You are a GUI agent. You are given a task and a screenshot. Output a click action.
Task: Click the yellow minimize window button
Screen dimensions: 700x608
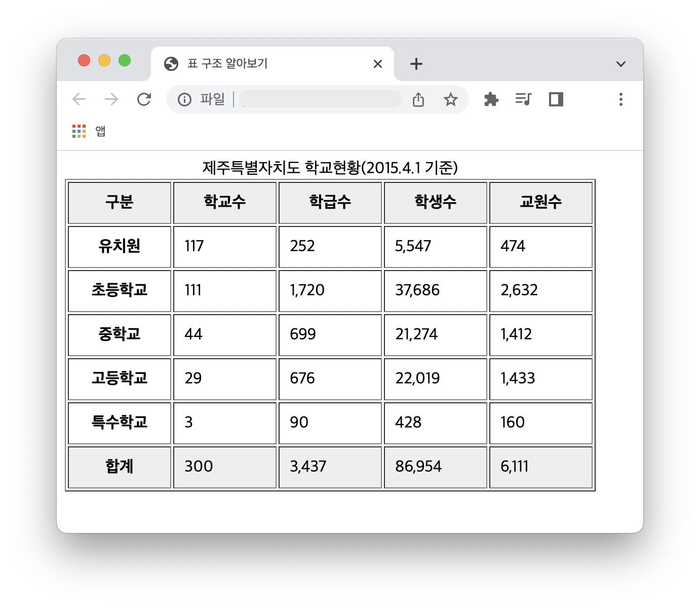[104, 60]
